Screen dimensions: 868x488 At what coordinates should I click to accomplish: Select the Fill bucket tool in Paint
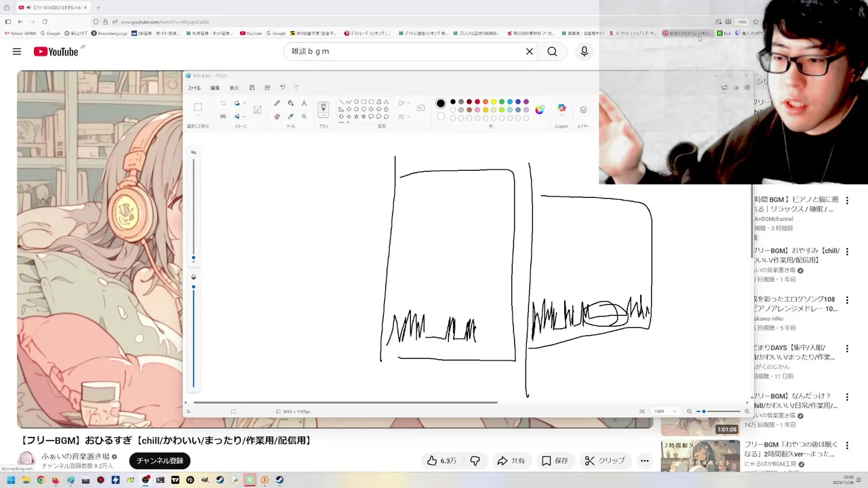point(290,103)
